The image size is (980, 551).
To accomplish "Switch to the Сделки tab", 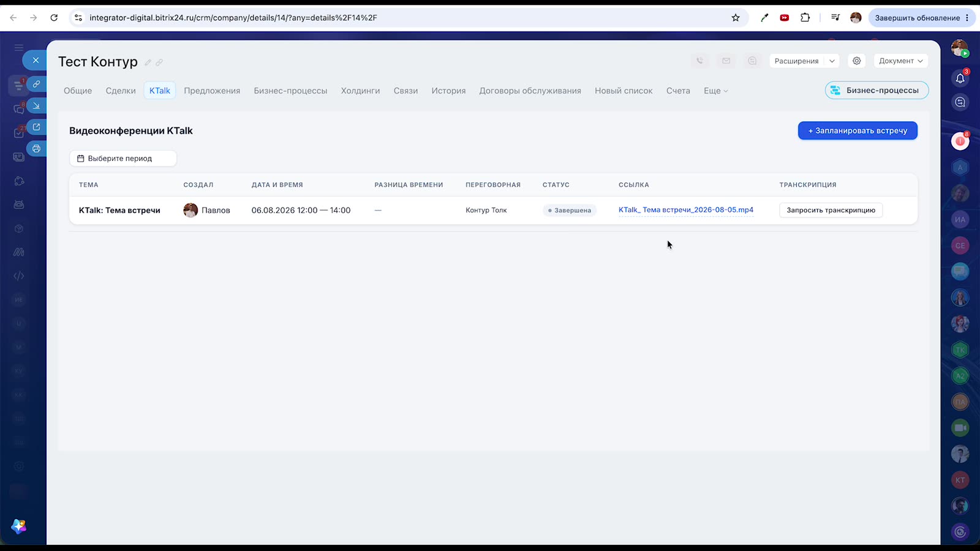I will coord(121,91).
